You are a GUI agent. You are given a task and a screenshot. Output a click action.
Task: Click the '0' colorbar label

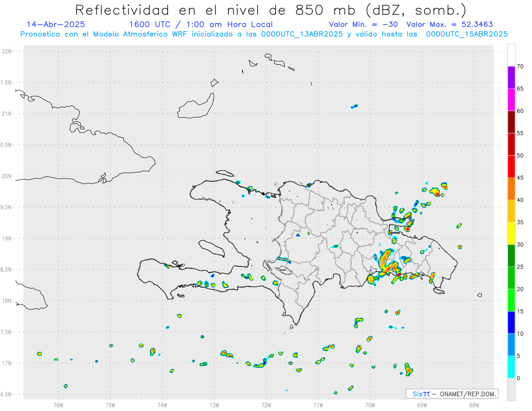[x=519, y=378]
